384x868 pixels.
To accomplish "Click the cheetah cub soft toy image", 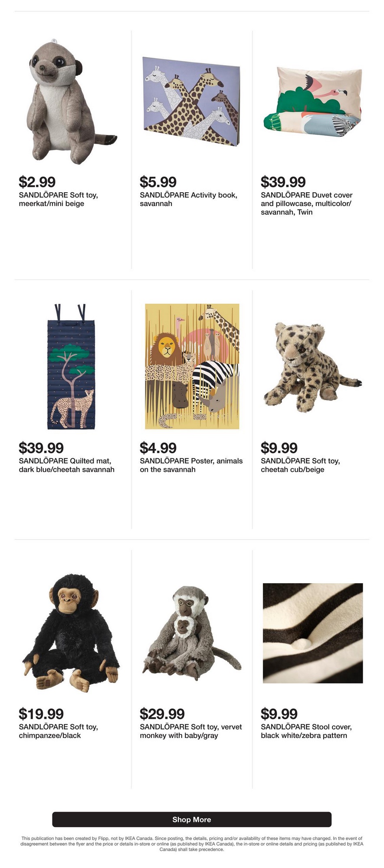I will pyautogui.click(x=313, y=367).
